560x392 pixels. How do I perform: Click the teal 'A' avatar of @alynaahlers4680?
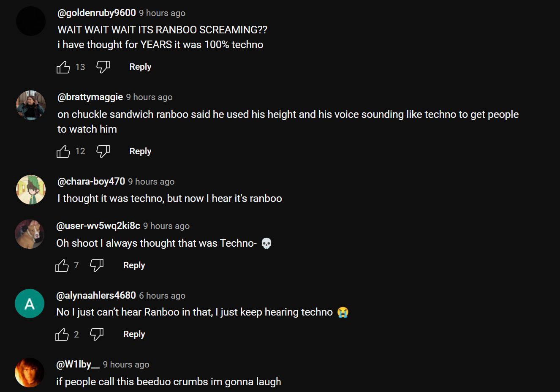[30, 303]
